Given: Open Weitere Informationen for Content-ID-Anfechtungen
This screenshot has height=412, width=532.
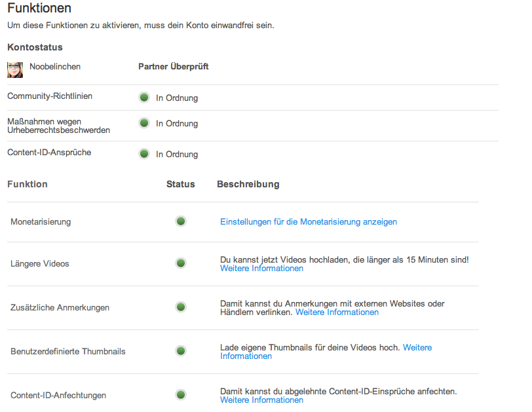Looking at the screenshot, I should click(x=261, y=400).
